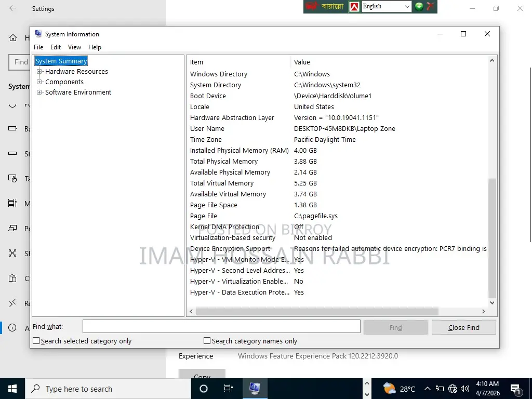This screenshot has height=399, width=532.
Task: Select Components tree item
Action: coord(64,82)
